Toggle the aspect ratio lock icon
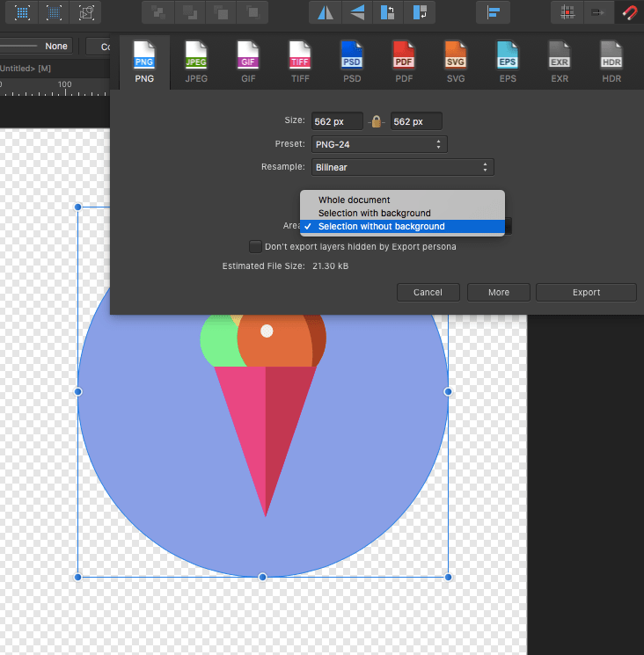644x655 pixels. tap(377, 121)
